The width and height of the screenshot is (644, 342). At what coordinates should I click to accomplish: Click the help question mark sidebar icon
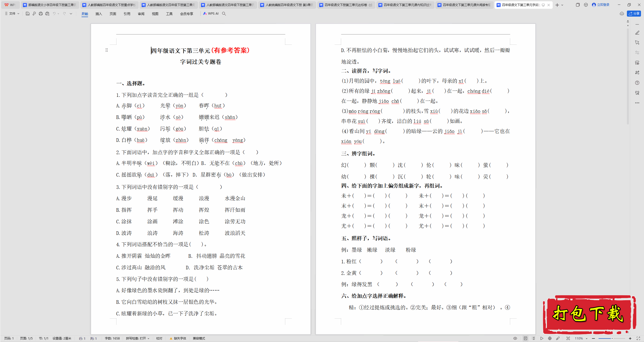637,83
